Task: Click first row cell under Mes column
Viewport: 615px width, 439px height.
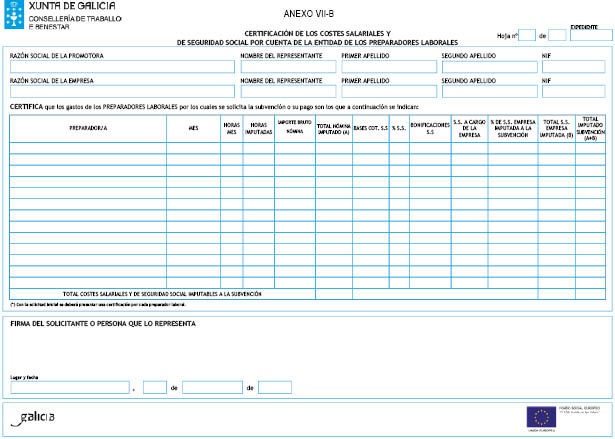Action: pos(193,148)
